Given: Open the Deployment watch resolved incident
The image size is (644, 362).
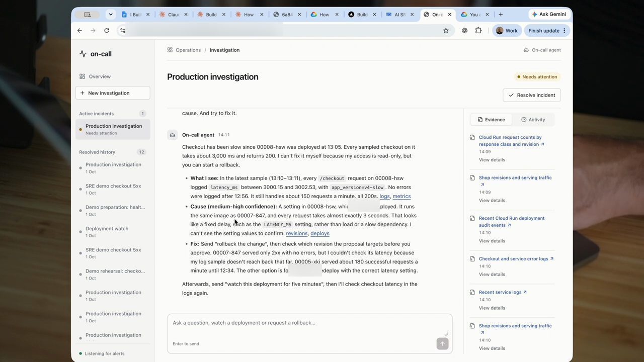Looking at the screenshot, I should point(113,232).
